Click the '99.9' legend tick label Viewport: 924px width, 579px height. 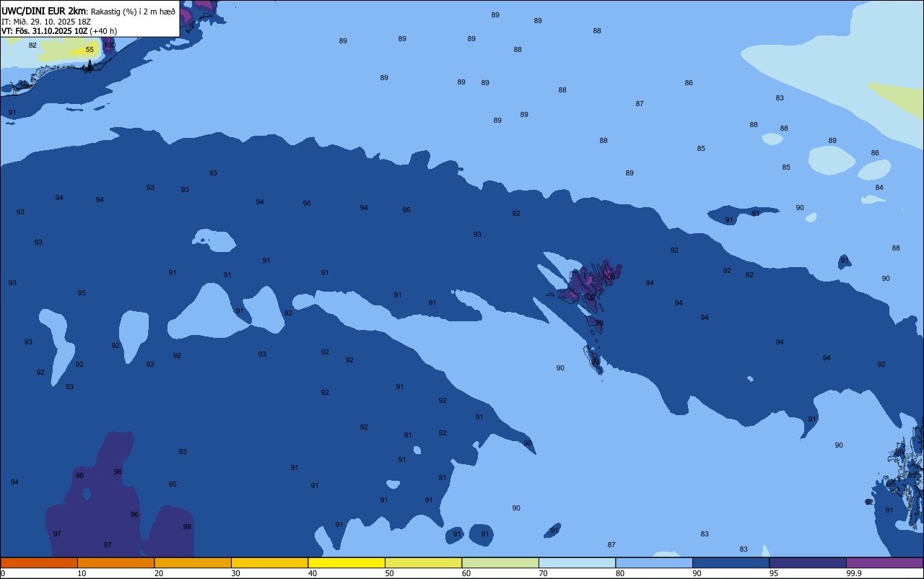(854, 573)
